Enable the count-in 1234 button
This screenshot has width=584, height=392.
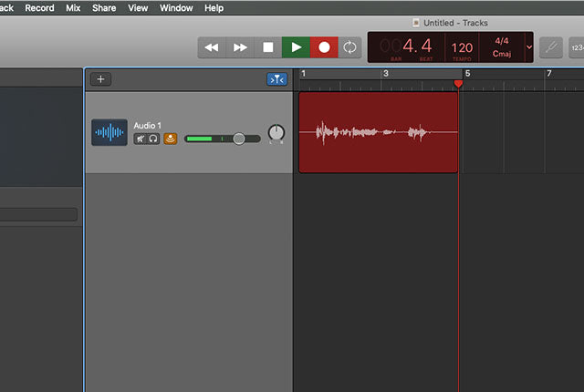click(577, 47)
